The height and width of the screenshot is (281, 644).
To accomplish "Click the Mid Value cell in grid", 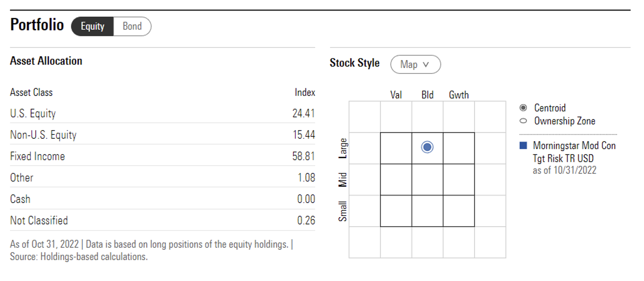I will (396, 180).
